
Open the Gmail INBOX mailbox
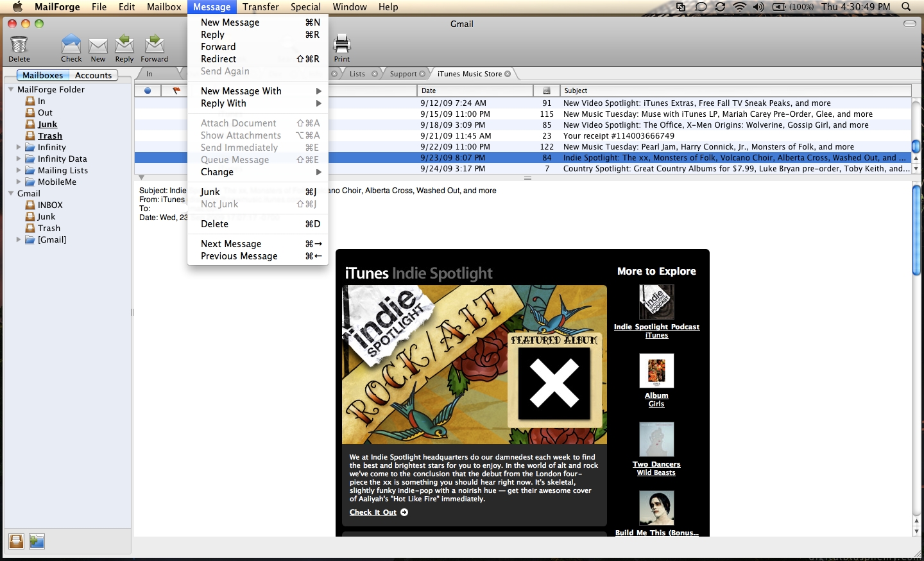50,205
